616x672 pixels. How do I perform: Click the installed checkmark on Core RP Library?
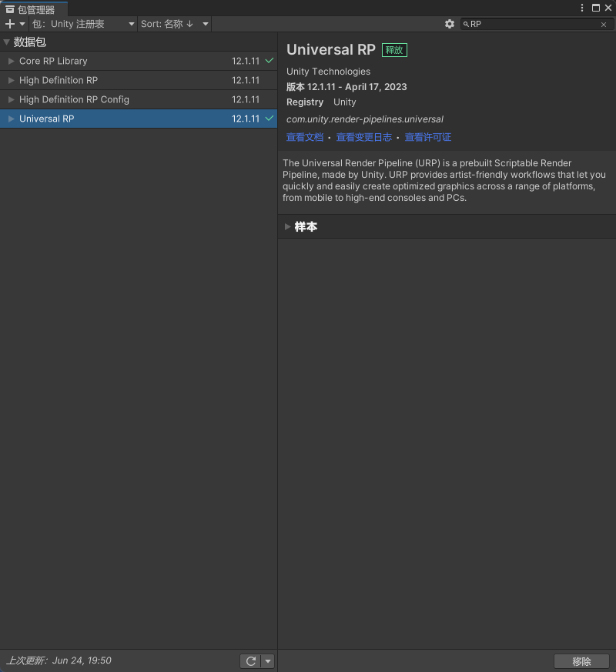(x=269, y=61)
